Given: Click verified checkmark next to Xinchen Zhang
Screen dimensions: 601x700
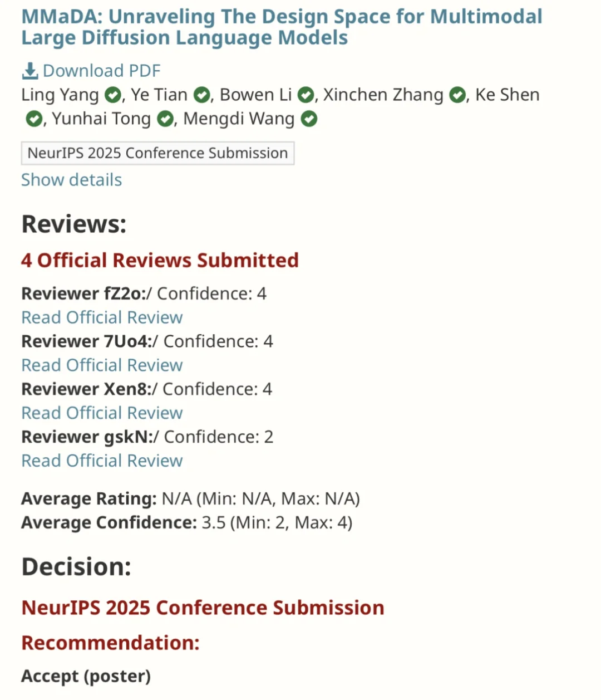Looking at the screenshot, I should point(457,95).
